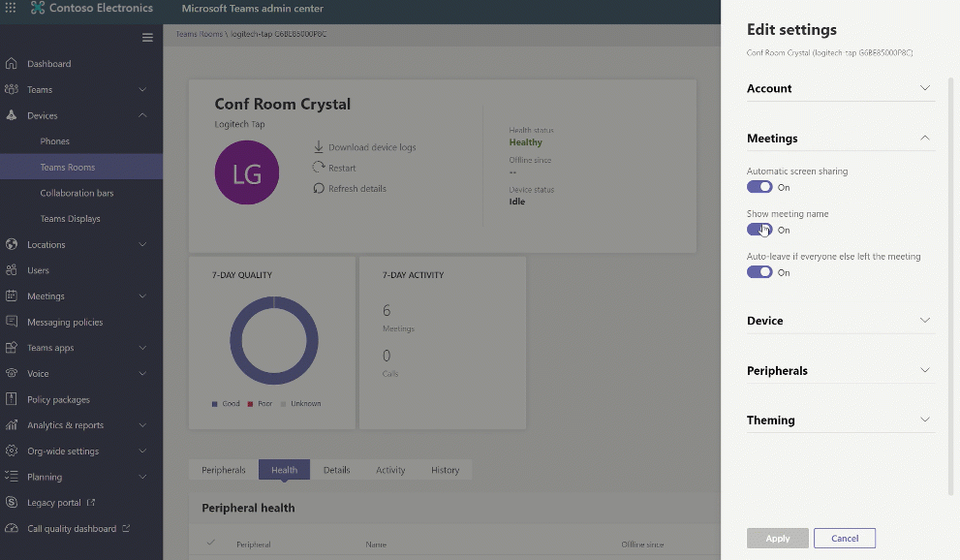Click the Policy packages icon
The width and height of the screenshot is (960, 560).
(x=12, y=399)
